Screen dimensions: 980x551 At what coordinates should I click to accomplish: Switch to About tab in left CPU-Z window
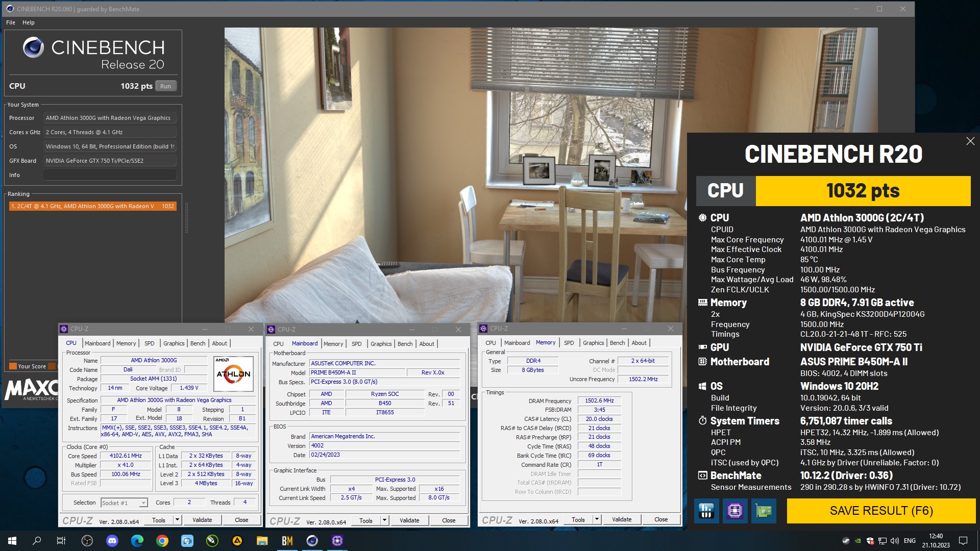click(x=219, y=343)
